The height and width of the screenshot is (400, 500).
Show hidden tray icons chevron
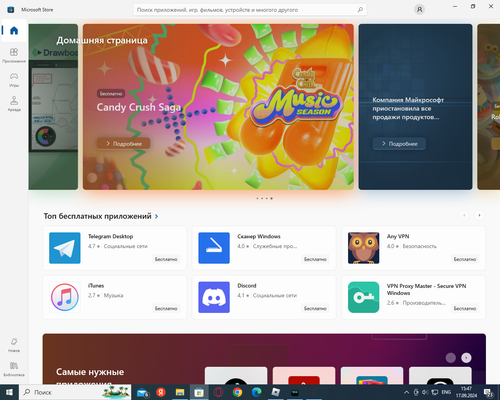click(x=406, y=392)
